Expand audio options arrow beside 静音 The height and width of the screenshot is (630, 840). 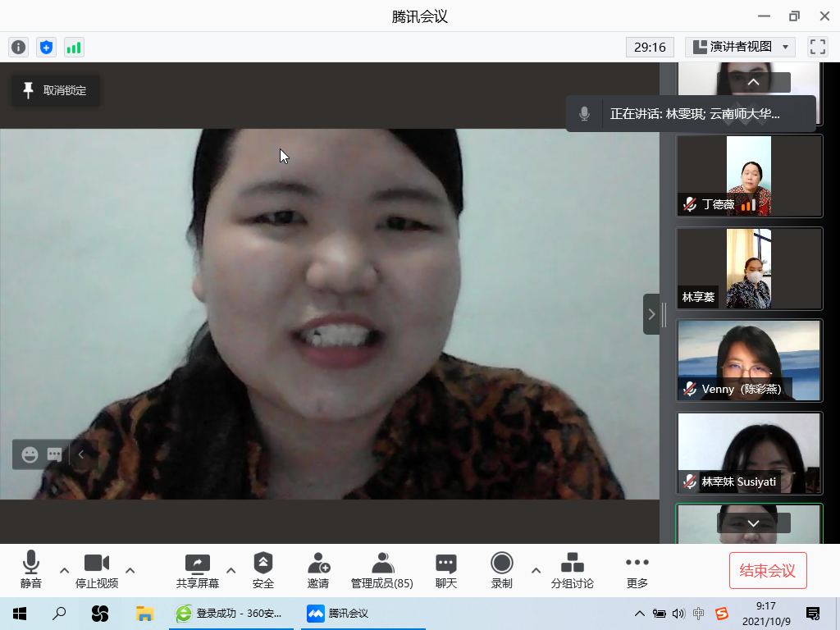pyautogui.click(x=64, y=570)
